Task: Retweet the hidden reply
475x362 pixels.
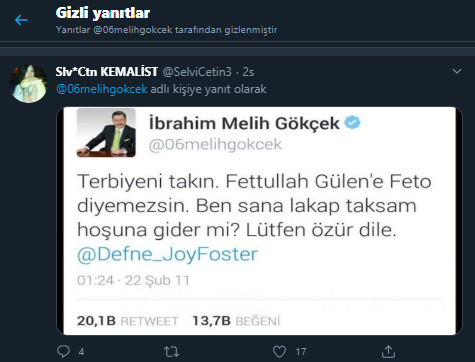Action: [172, 352]
